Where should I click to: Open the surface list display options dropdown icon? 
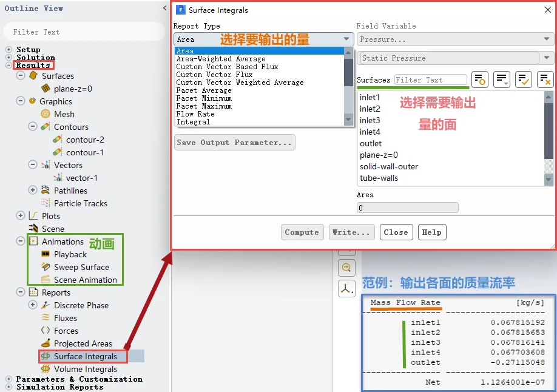coord(502,79)
